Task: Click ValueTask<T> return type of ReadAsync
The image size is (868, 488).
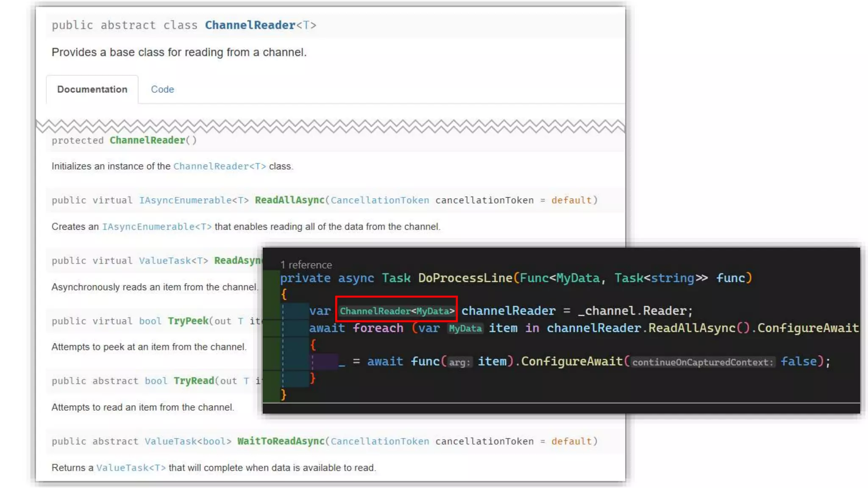Action: pos(173,261)
